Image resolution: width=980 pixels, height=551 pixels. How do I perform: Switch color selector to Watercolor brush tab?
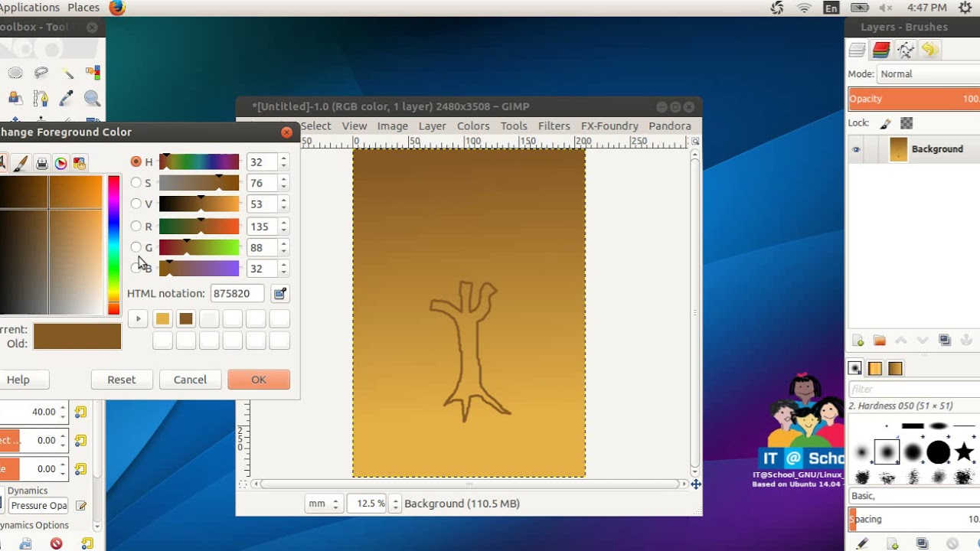(x=21, y=163)
